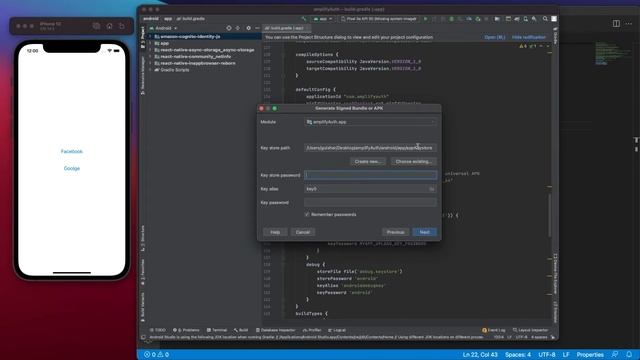Viewport: 640px width, 360px height.
Task: Expand Gradle Scripts node
Action: click(150, 70)
